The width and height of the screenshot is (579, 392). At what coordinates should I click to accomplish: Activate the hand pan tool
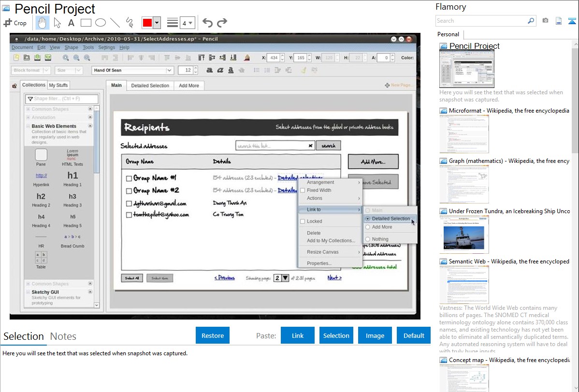point(43,23)
